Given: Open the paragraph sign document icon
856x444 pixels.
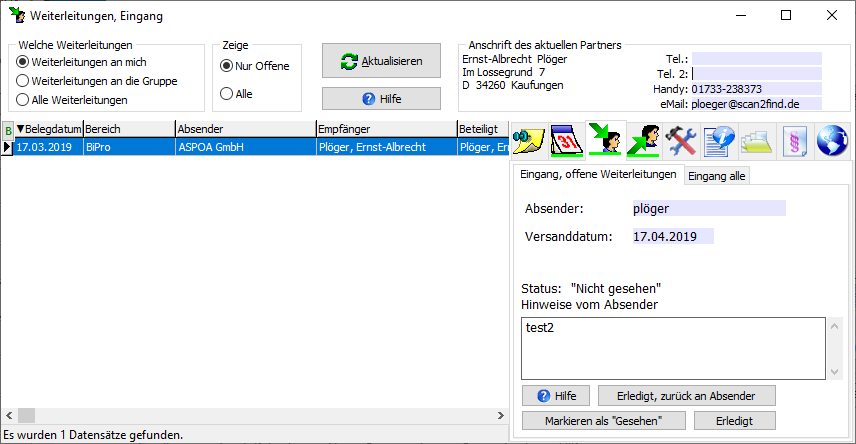Looking at the screenshot, I should pyautogui.click(x=794, y=141).
